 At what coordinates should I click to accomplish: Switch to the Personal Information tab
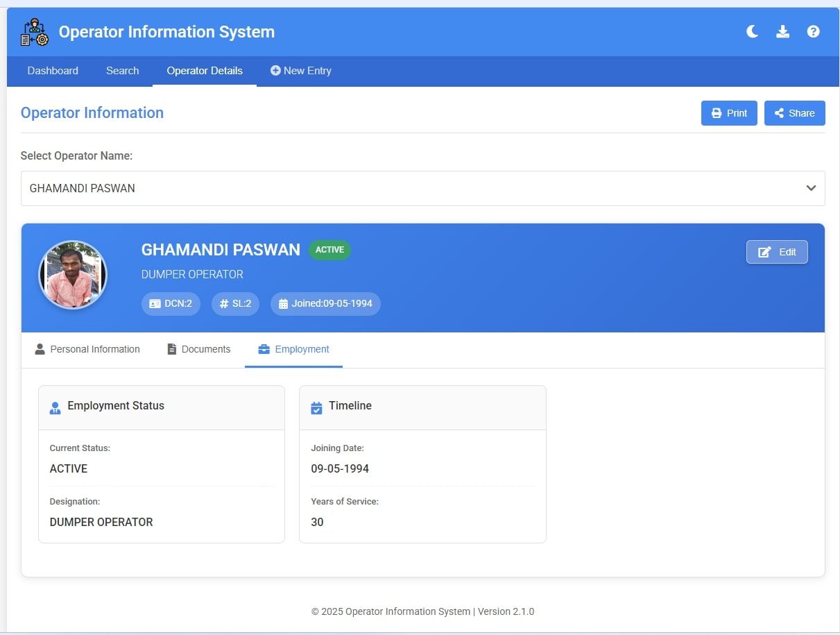pyautogui.click(x=87, y=349)
